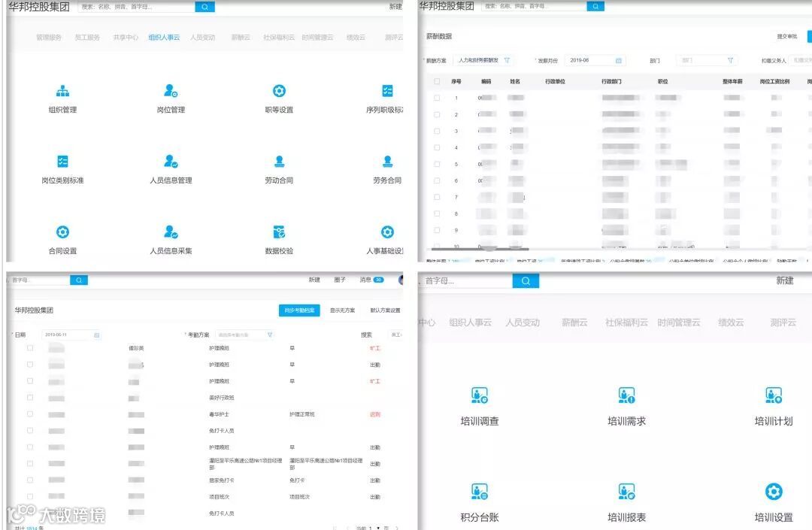Switch to 共享中心 tab in the 组织管理 panel
The height and width of the screenshot is (530, 812).
point(126,38)
